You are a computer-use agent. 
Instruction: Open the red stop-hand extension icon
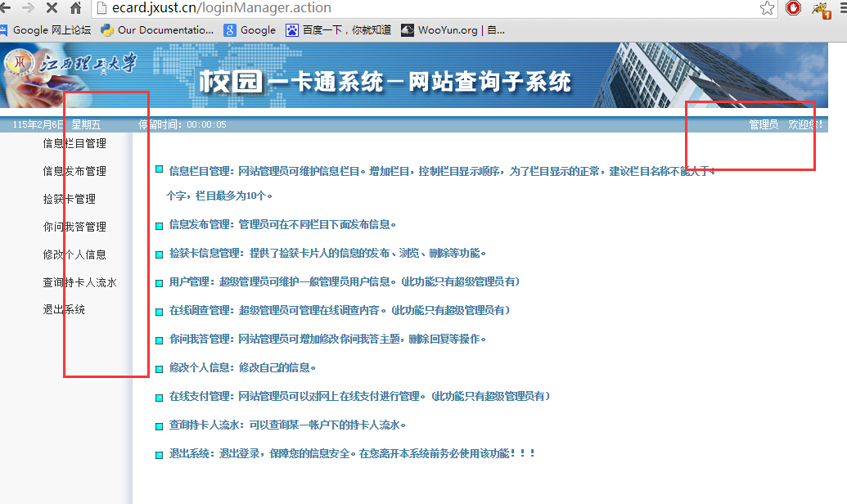click(x=794, y=8)
